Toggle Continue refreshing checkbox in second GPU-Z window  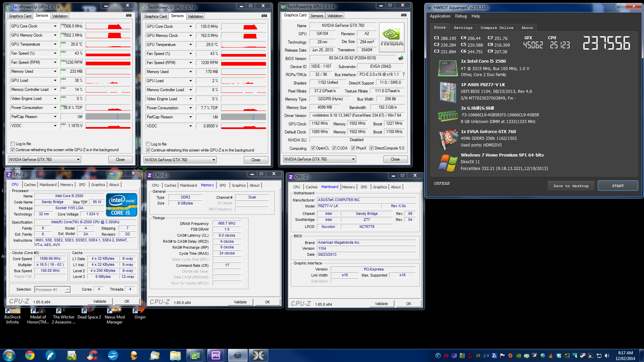(x=148, y=150)
